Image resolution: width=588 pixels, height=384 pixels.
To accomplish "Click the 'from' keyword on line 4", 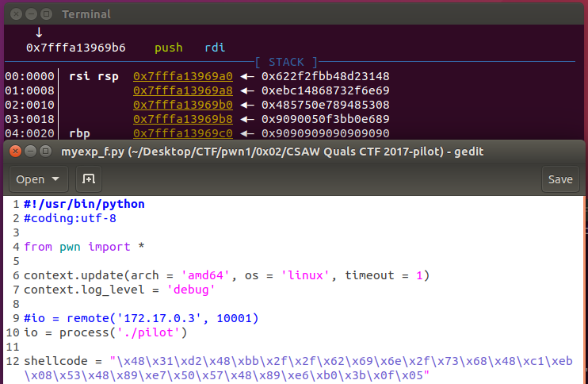I will [x=38, y=247].
